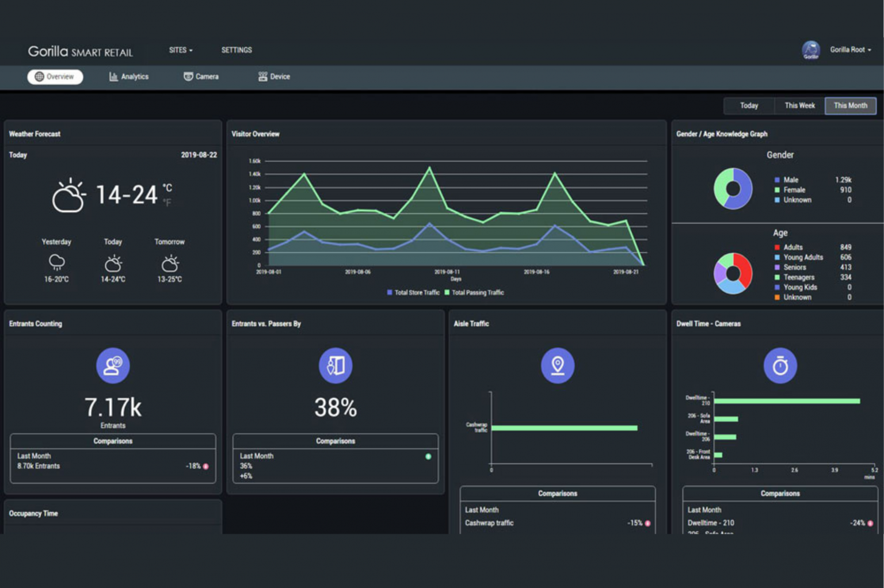Toggle the Total Store Traffic legend entry

point(413,292)
